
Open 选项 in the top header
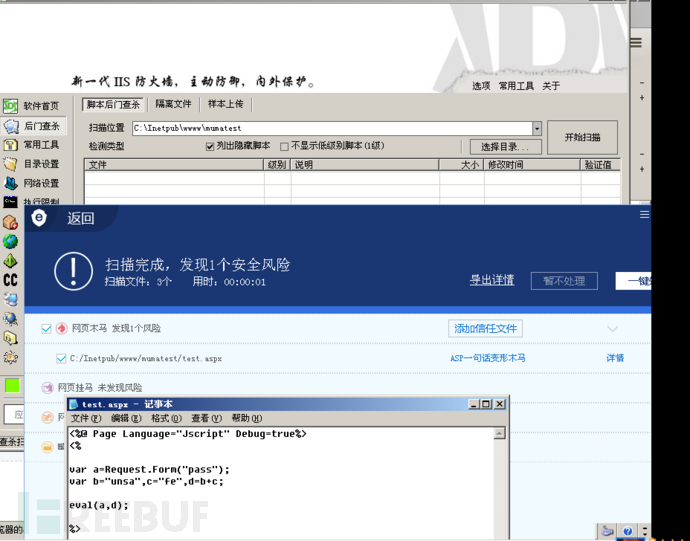pyautogui.click(x=481, y=86)
